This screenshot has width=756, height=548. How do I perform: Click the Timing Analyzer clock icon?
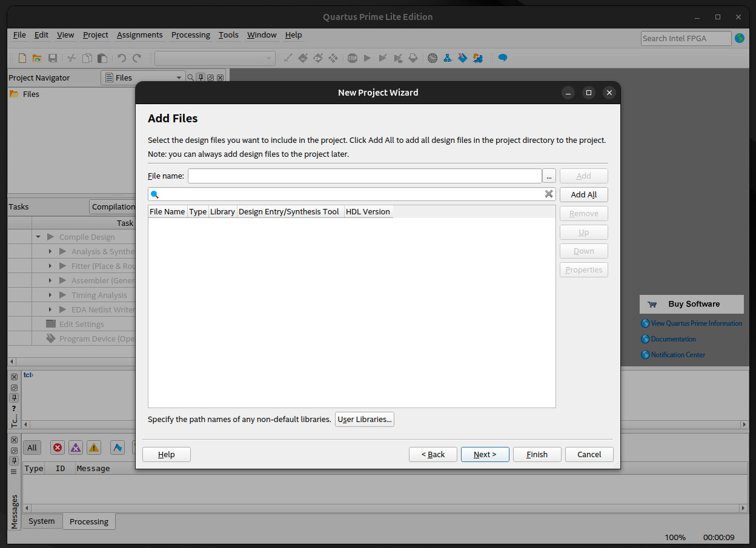(433, 58)
